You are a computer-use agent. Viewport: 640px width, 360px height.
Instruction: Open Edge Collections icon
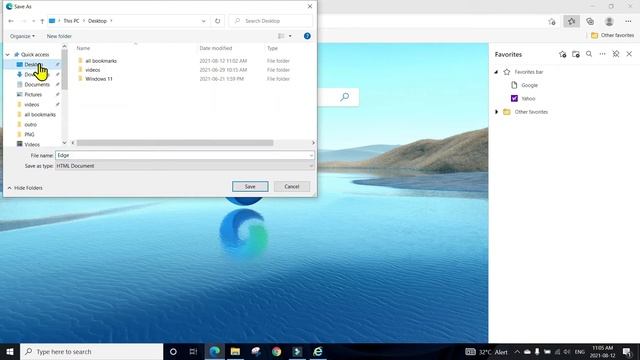(590, 21)
